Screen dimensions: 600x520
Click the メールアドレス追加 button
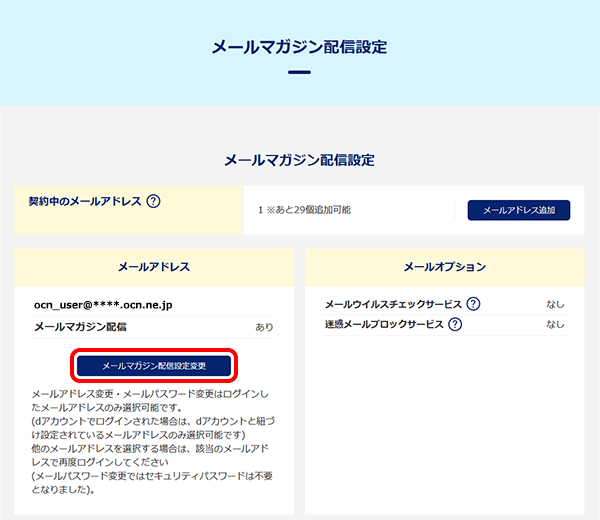tap(518, 210)
